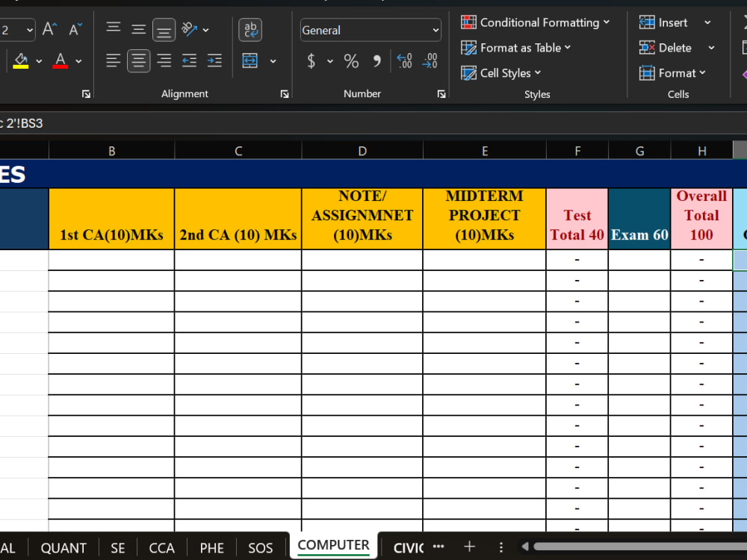Image resolution: width=747 pixels, height=560 pixels.
Task: Select column D header
Action: [x=362, y=151]
